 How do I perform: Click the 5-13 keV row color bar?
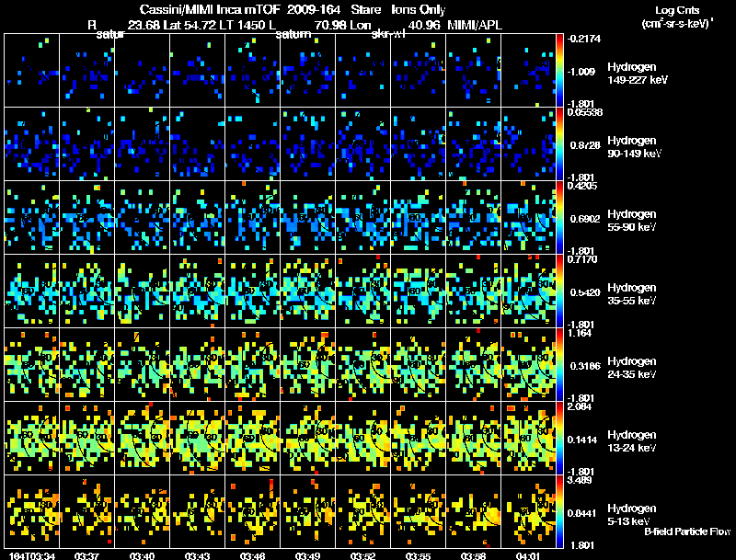(x=559, y=512)
